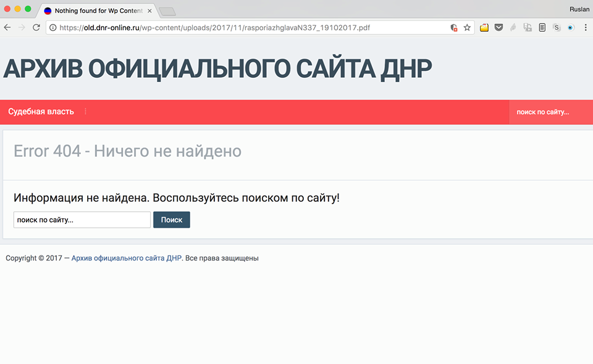Click the Error 404 - Ничего не найдено heading

coord(127,151)
